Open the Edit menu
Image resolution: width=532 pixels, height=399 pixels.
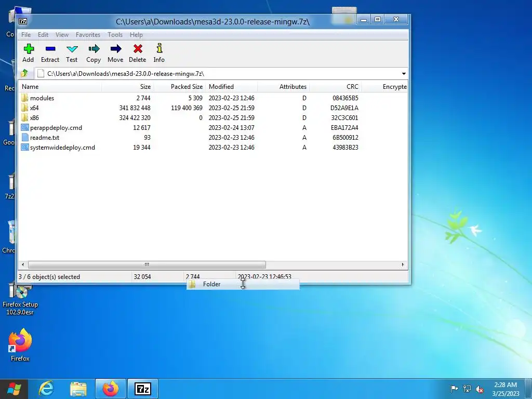point(43,35)
